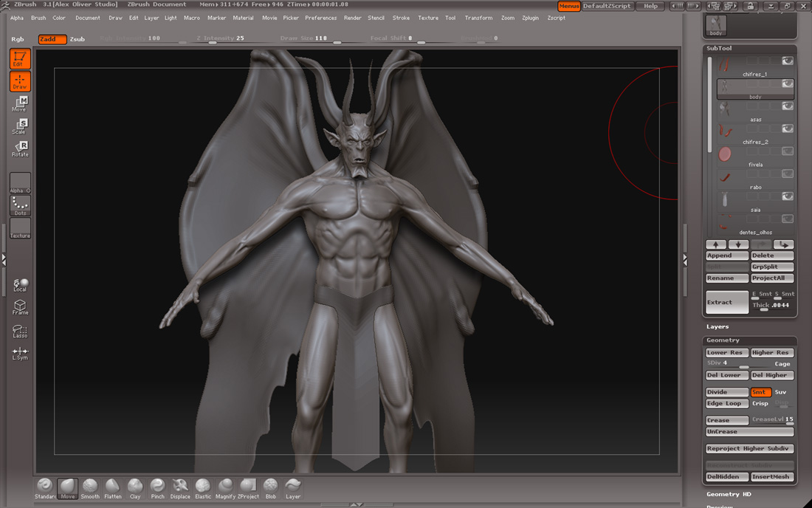The image size is (812, 508).
Task: Toggle Local transformations icon
Action: [20, 285]
